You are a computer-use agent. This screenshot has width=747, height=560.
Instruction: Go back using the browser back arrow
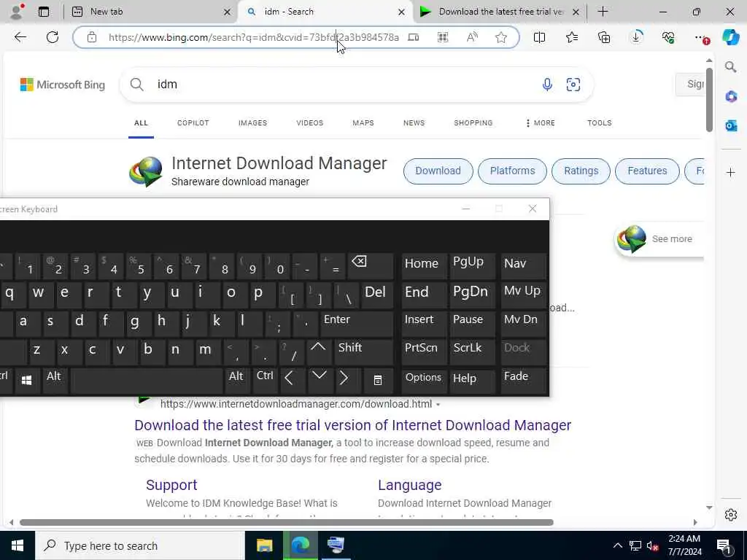point(20,37)
